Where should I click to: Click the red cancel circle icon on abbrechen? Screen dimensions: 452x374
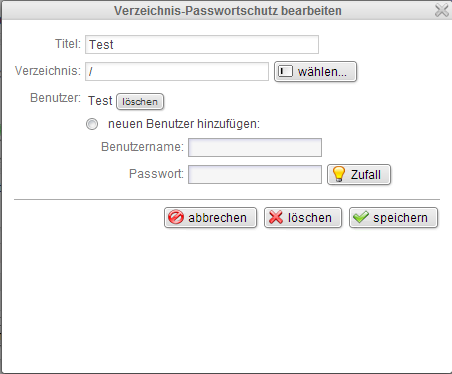(176, 217)
